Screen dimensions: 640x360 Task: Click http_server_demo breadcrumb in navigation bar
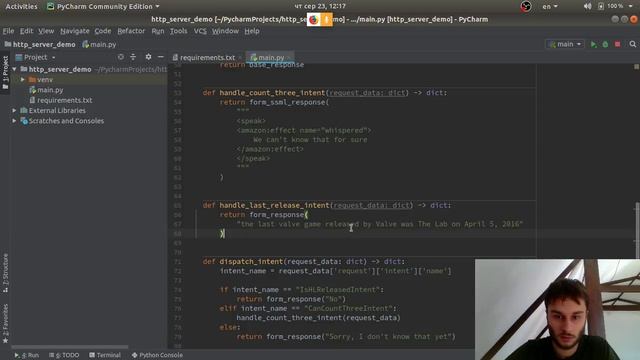40,44
